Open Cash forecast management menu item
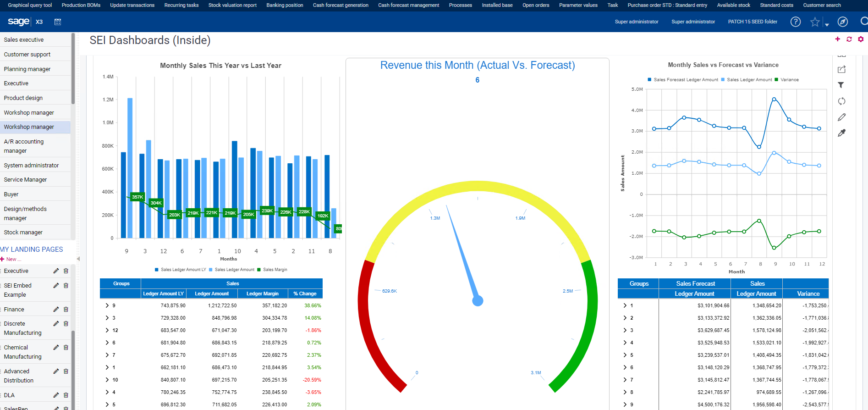This screenshot has width=868, height=410. pyautogui.click(x=408, y=5)
